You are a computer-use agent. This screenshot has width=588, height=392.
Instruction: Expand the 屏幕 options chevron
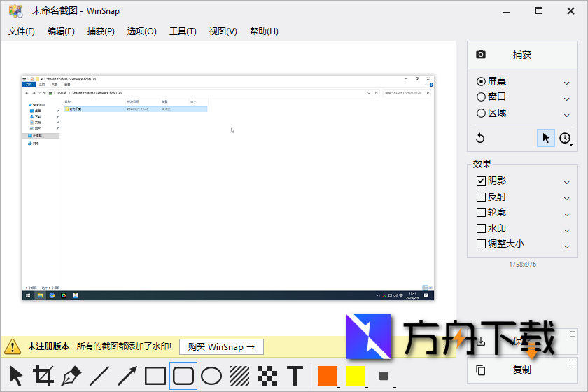(x=566, y=83)
